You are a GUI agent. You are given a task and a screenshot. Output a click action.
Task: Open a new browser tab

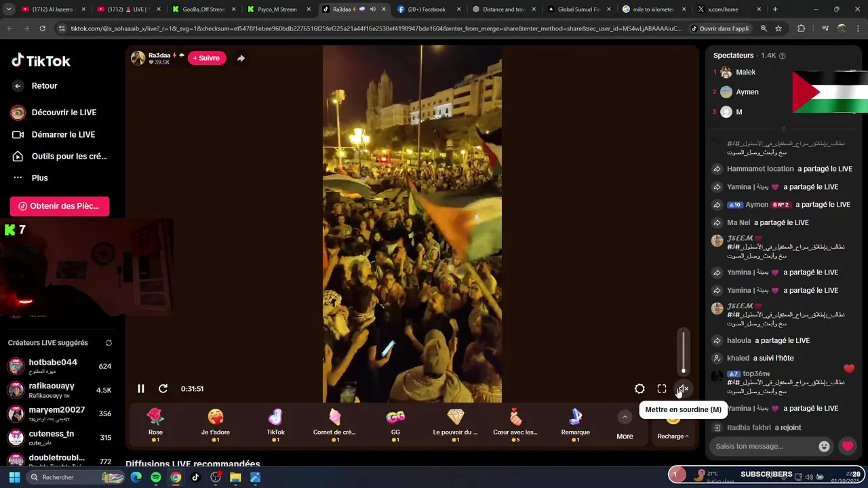pos(775,9)
